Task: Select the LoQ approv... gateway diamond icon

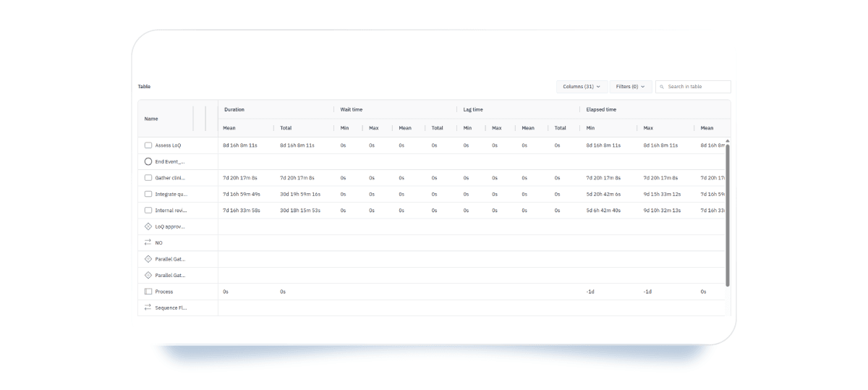Action: tap(148, 226)
